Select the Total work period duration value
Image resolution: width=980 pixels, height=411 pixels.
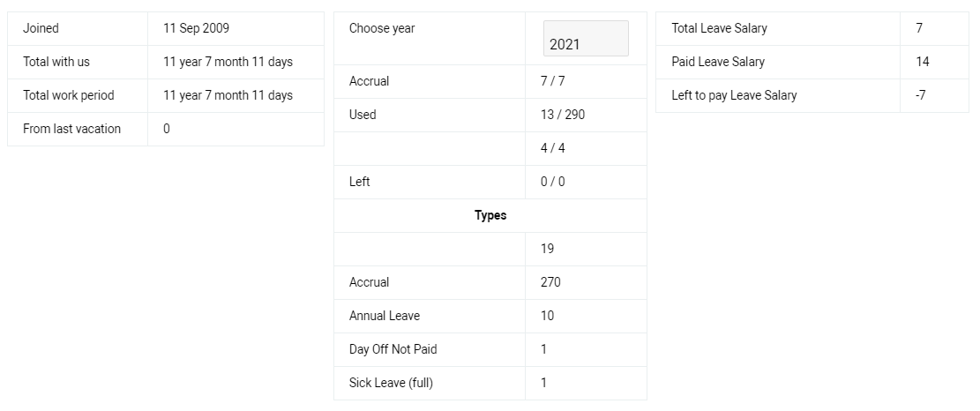(x=228, y=95)
